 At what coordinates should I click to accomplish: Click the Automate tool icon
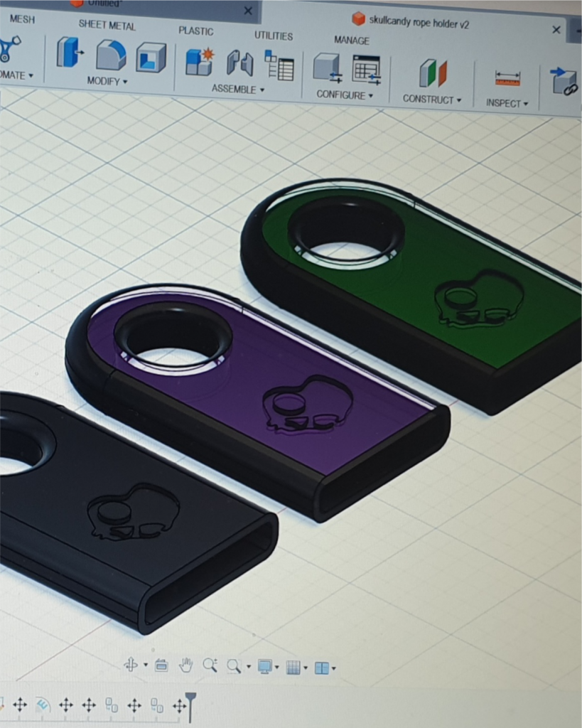point(9,49)
